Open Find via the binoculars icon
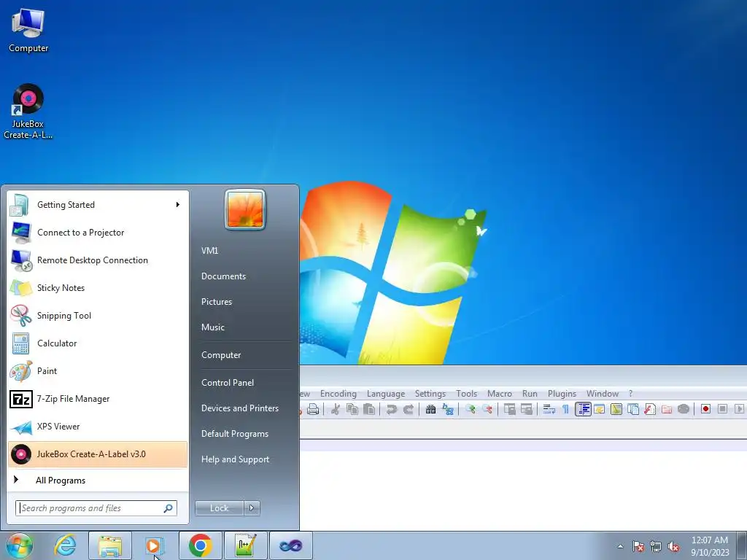The height and width of the screenshot is (560, 747). point(430,409)
